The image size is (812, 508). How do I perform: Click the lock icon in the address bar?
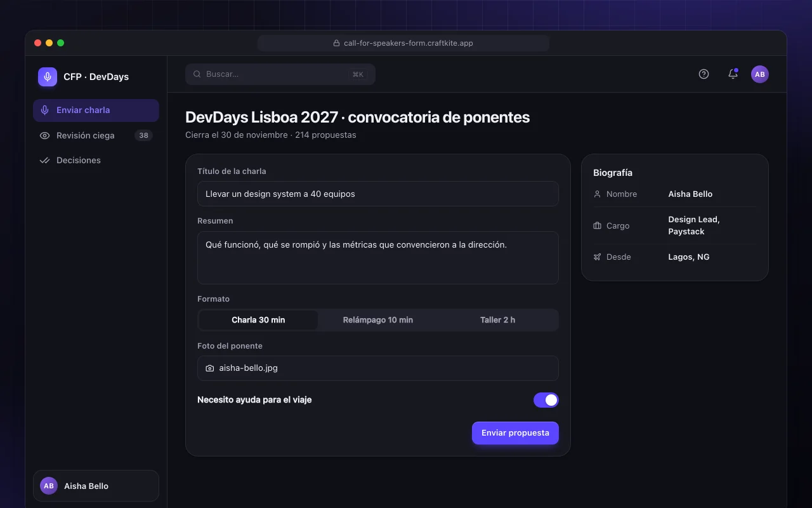click(x=337, y=43)
